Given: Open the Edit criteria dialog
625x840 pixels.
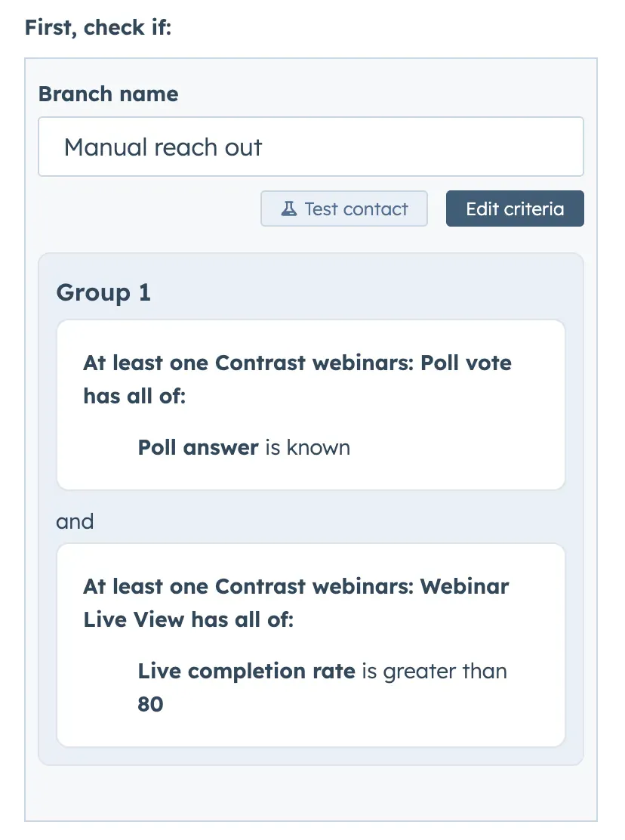Looking at the screenshot, I should pyautogui.click(x=514, y=208).
